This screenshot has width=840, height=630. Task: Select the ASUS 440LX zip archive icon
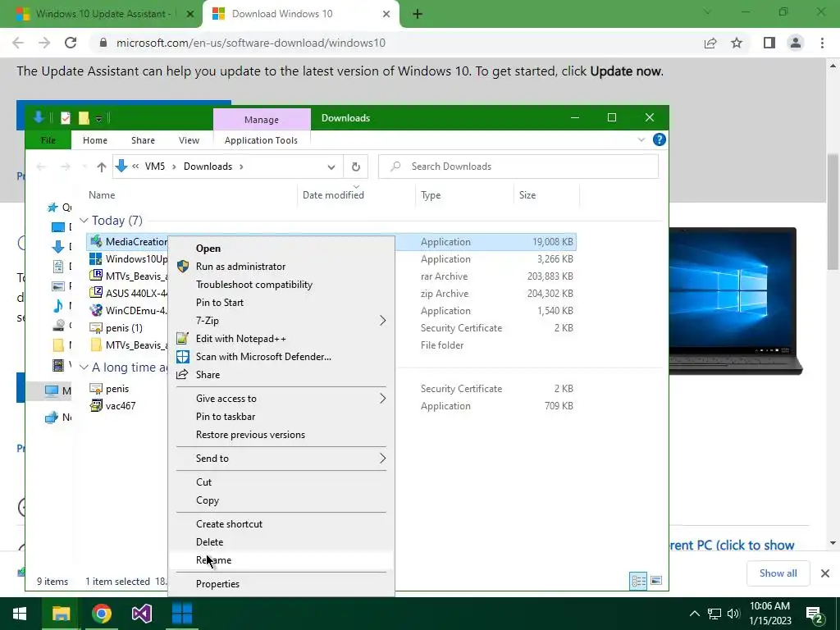(96, 294)
